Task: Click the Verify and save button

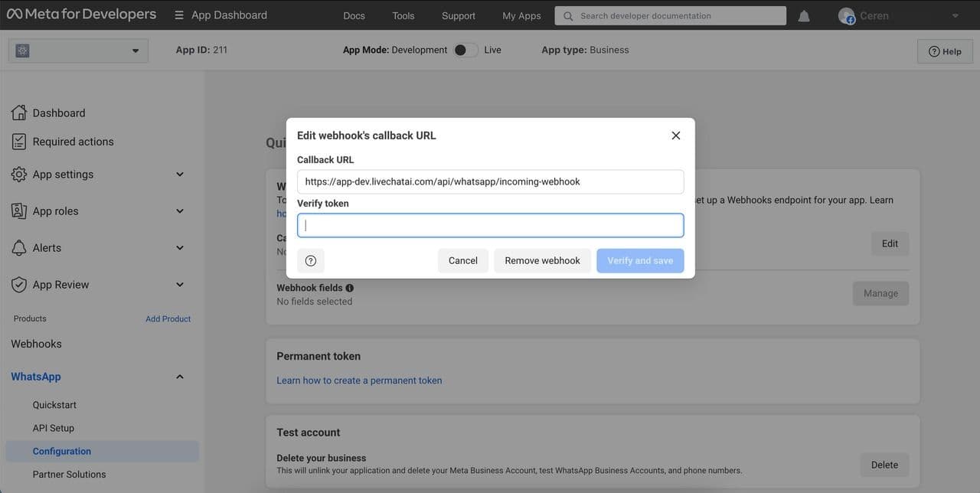Action: [x=640, y=260]
